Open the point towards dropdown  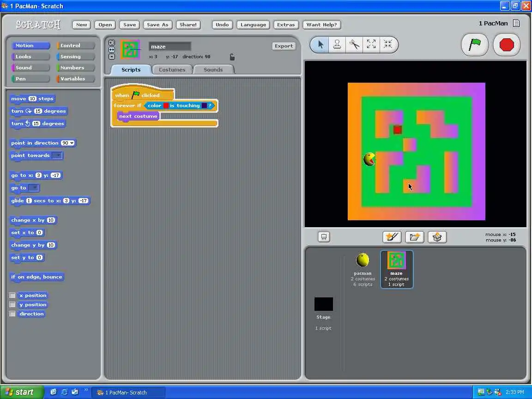[x=57, y=155]
